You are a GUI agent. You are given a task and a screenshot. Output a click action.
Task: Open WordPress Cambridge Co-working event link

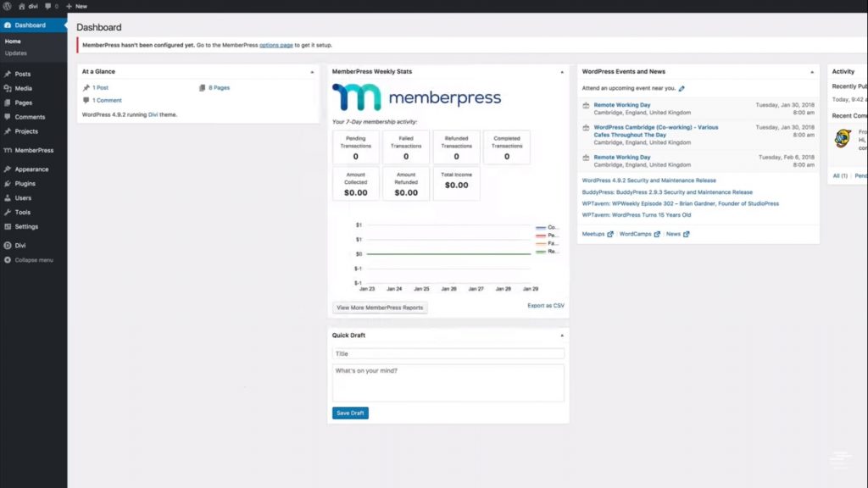(x=656, y=130)
